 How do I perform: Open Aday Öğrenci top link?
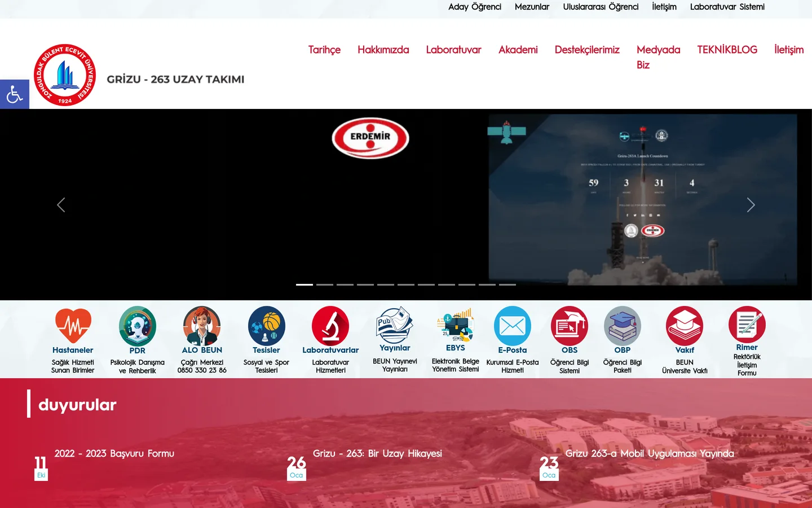(x=475, y=7)
